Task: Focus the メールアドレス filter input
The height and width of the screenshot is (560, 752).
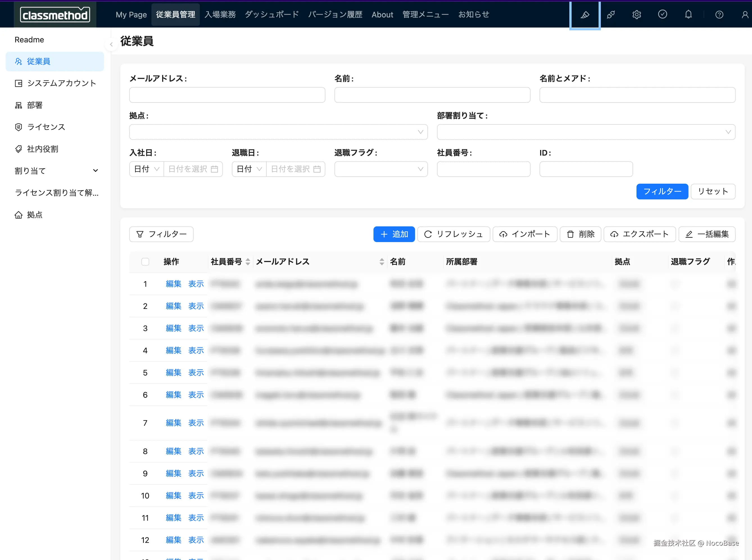Action: pos(227,95)
